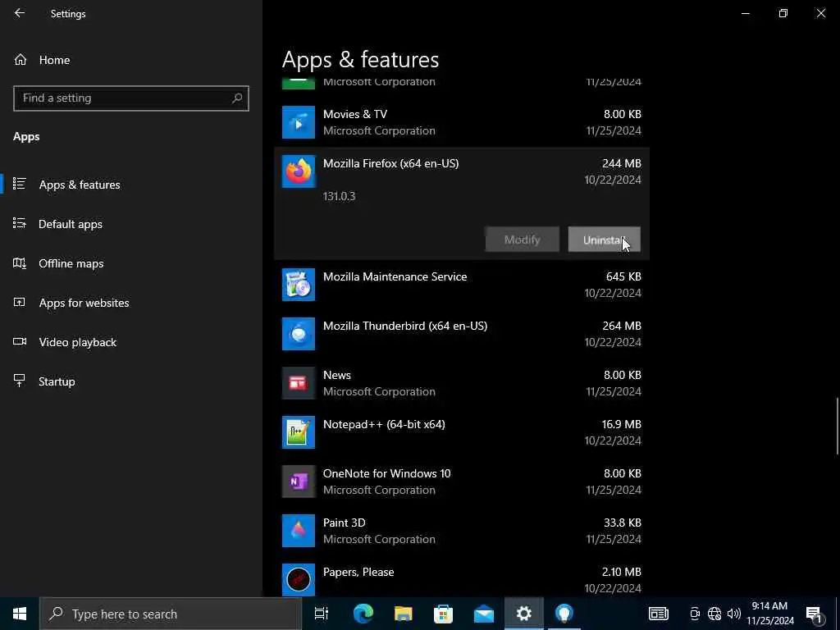The width and height of the screenshot is (840, 630).
Task: Click the Mozilla Thunderbird icon
Action: tap(299, 334)
